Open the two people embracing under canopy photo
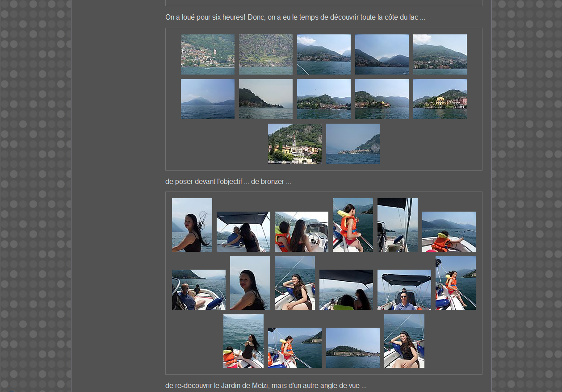Image resolution: width=562 pixels, height=392 pixels. click(x=243, y=232)
